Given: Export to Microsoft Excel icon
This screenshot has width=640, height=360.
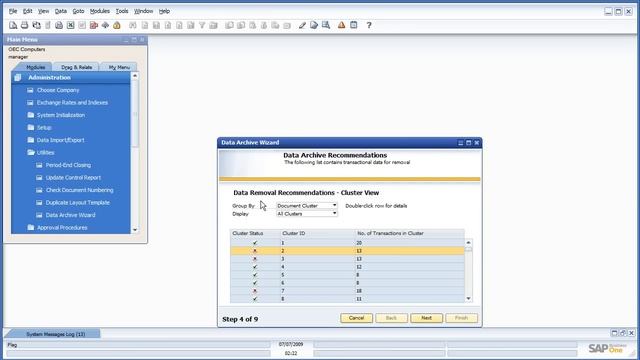Looking at the screenshot, I should [x=71, y=25].
